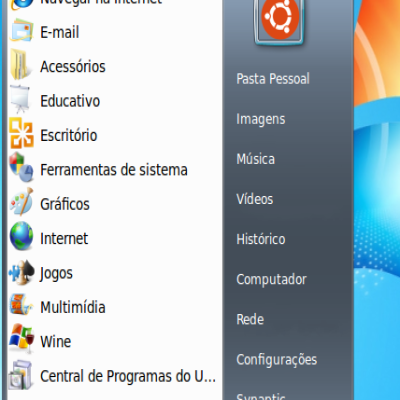
Task: Click the Educativo presentation board icon
Action: coord(21,100)
